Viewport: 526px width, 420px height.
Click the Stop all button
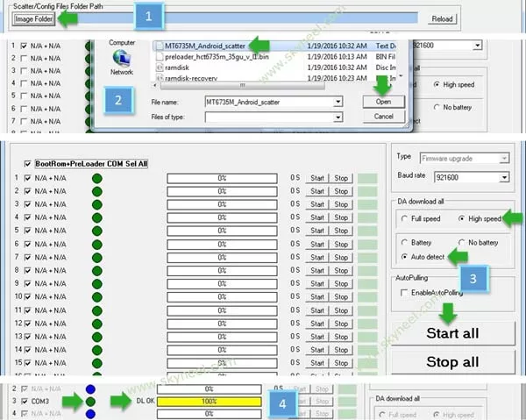[453, 362]
